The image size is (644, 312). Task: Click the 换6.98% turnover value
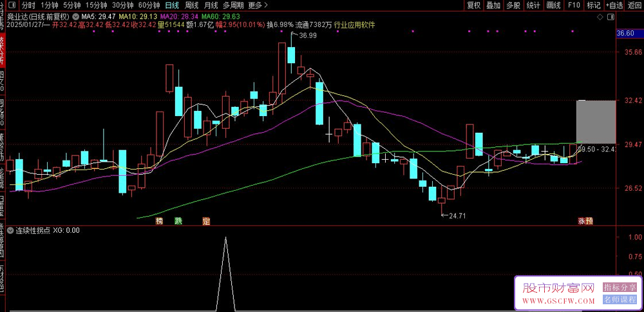(x=280, y=24)
